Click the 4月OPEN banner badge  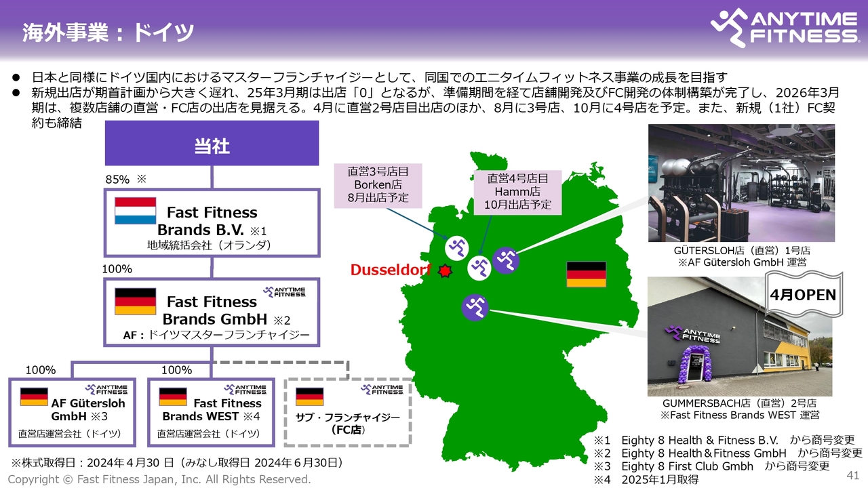point(803,296)
